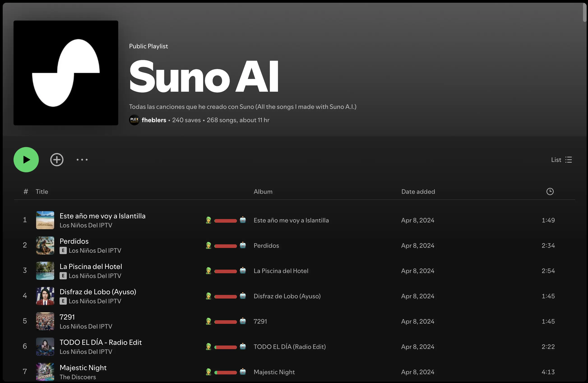This screenshot has width=588, height=383.
Task: Open album link Perdidos
Action: pyautogui.click(x=266, y=245)
